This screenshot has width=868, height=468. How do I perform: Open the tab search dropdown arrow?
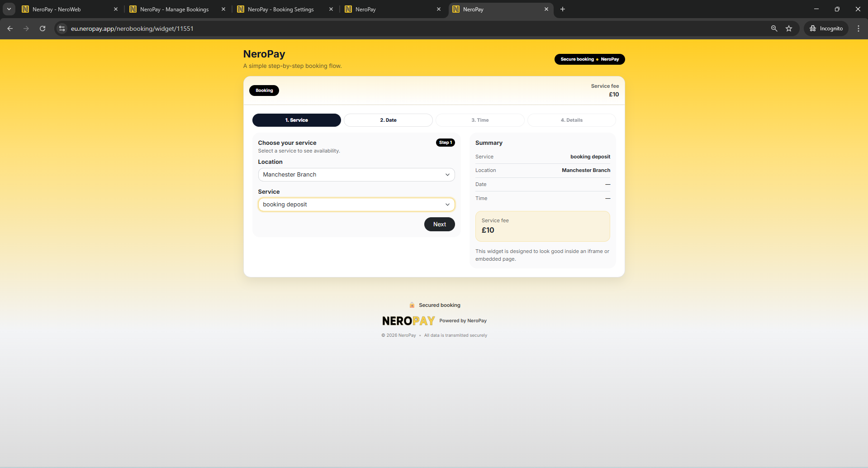click(x=9, y=9)
